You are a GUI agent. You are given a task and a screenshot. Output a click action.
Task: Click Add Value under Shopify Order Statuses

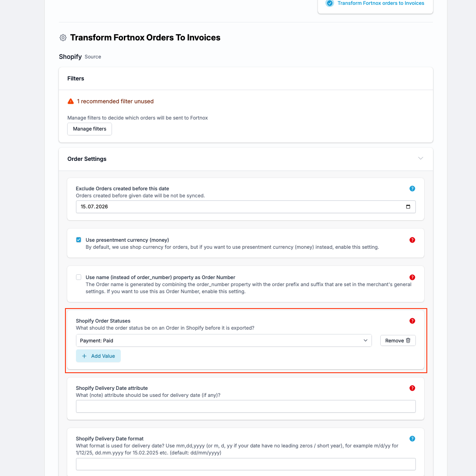pyautogui.click(x=98, y=356)
